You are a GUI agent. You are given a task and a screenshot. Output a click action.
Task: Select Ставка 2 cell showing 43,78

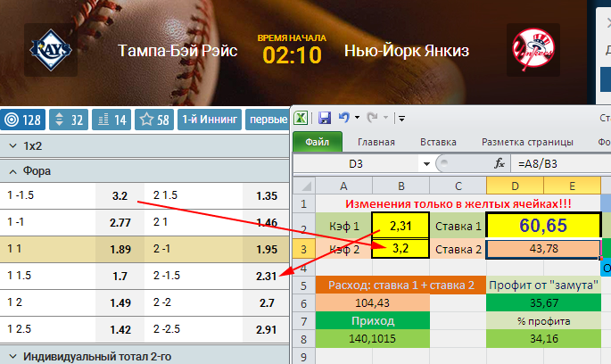[x=543, y=249]
